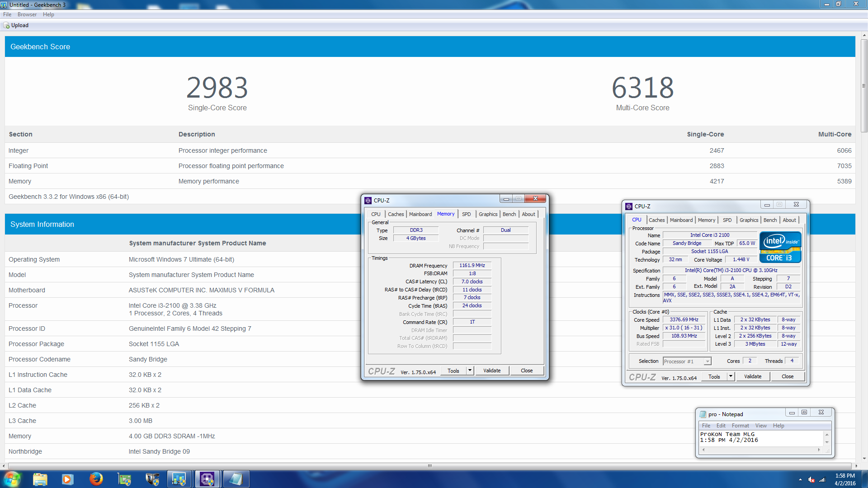Click the Geekbench horizontal scrollbar left arrow

click(x=5, y=466)
